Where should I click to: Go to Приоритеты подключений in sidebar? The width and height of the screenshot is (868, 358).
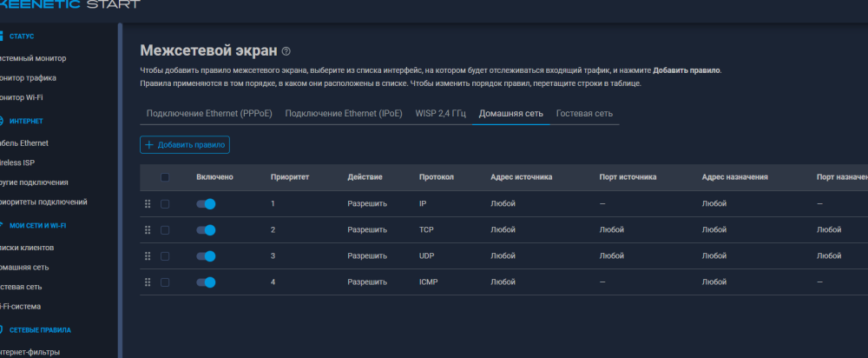tap(43, 202)
